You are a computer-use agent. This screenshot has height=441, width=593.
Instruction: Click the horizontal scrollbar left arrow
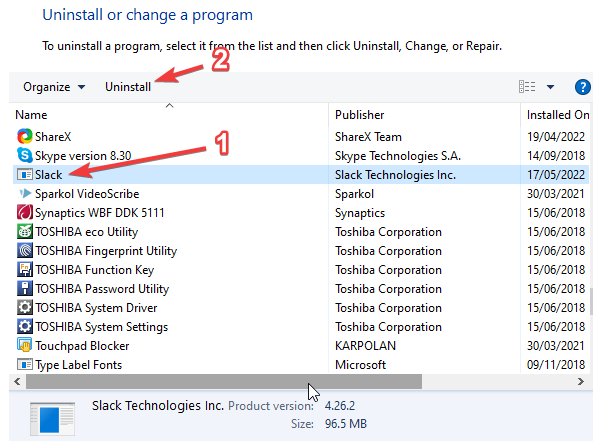click(x=17, y=382)
